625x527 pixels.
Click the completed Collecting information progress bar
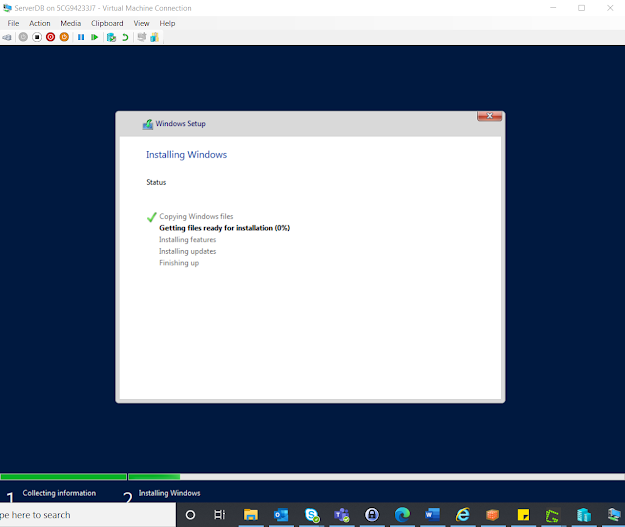(x=63, y=477)
